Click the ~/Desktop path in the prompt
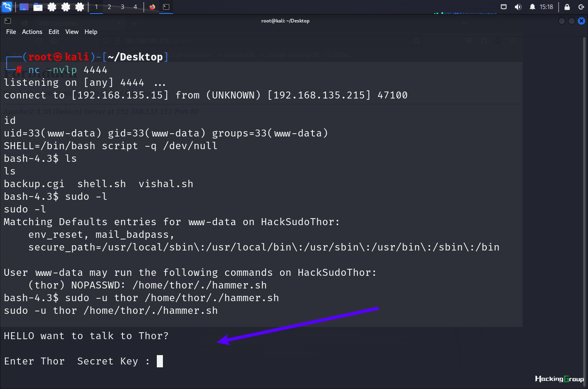This screenshot has height=389, width=588. tap(135, 57)
